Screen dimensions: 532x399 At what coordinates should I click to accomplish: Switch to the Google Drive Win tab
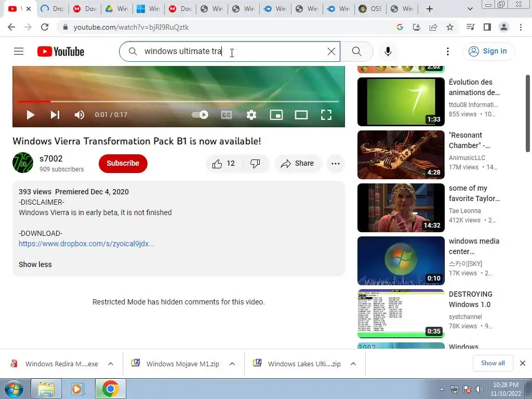tap(116, 9)
